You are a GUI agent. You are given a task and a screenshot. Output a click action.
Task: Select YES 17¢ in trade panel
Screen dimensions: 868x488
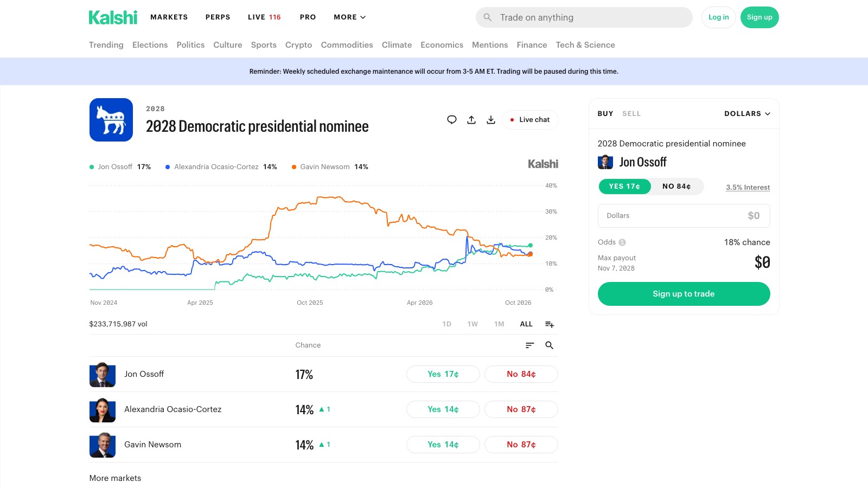click(x=624, y=187)
